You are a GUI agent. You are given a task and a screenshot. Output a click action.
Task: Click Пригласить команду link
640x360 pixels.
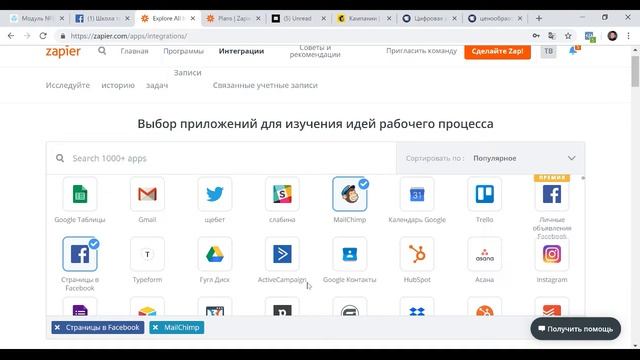(422, 51)
